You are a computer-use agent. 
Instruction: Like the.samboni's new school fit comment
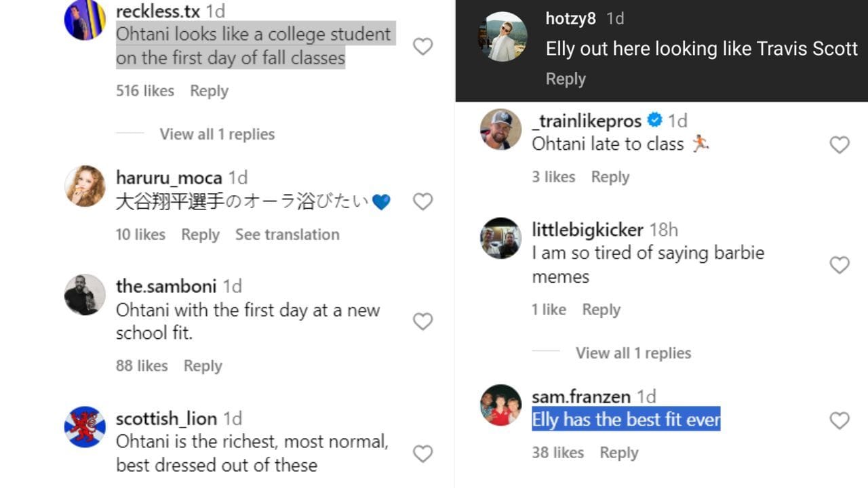[x=422, y=321]
